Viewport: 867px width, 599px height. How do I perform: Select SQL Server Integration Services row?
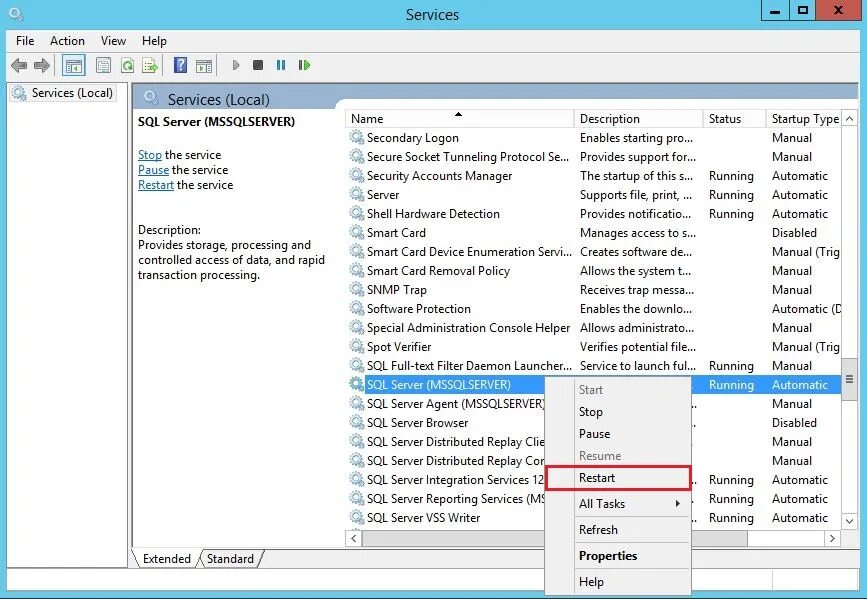tap(455, 480)
